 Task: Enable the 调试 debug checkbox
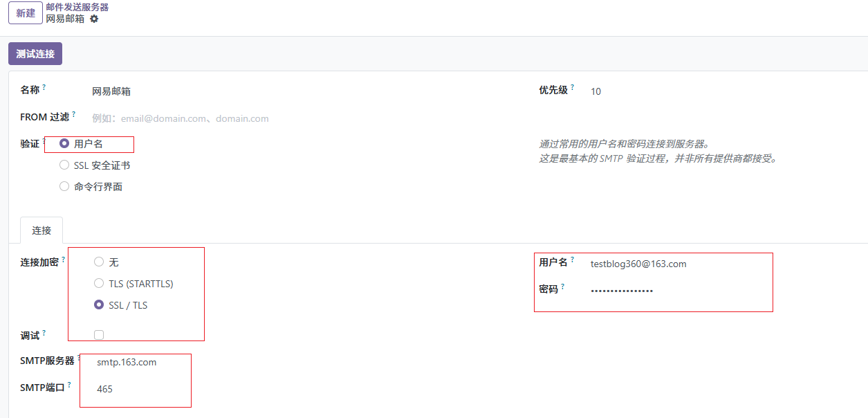(x=99, y=335)
